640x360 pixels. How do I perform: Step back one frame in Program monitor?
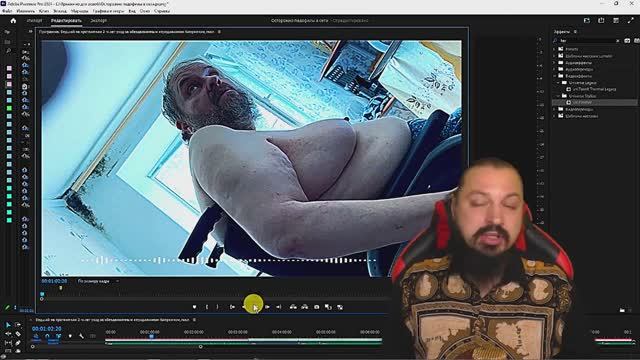coord(244,307)
